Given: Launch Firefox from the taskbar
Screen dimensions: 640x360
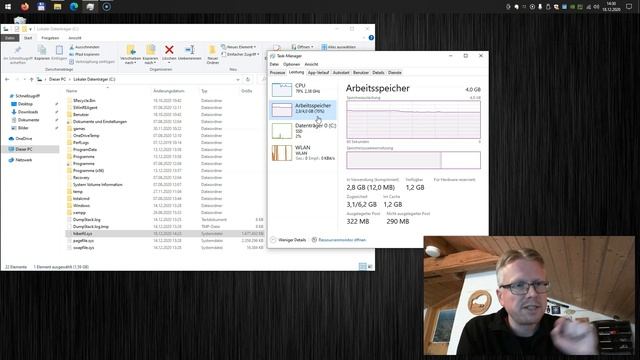Looking at the screenshot, I should pyautogui.click(x=25, y=7).
